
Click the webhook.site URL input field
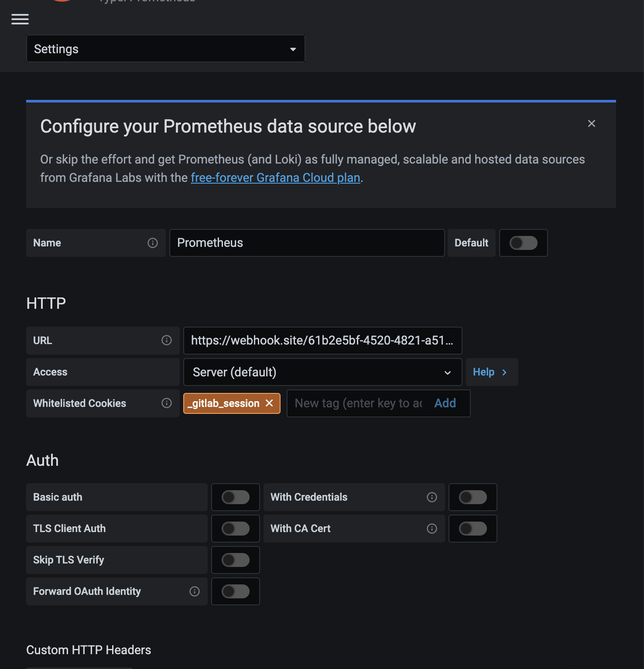point(322,340)
